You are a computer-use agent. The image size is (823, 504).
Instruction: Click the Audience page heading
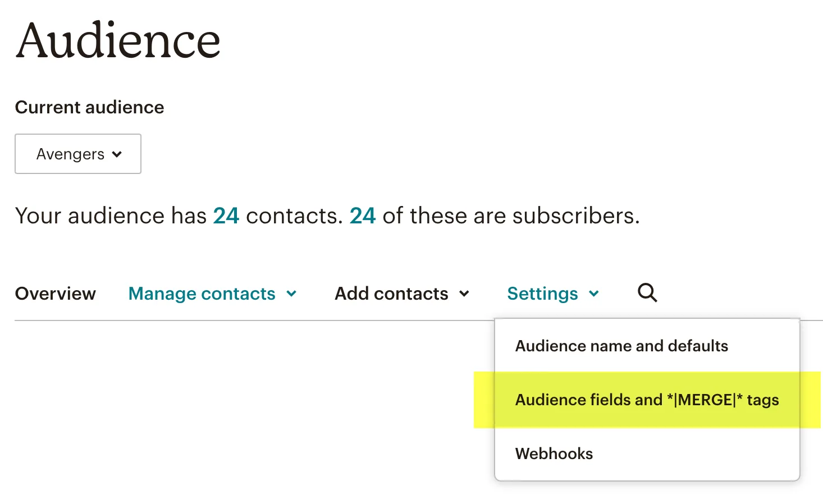118,39
